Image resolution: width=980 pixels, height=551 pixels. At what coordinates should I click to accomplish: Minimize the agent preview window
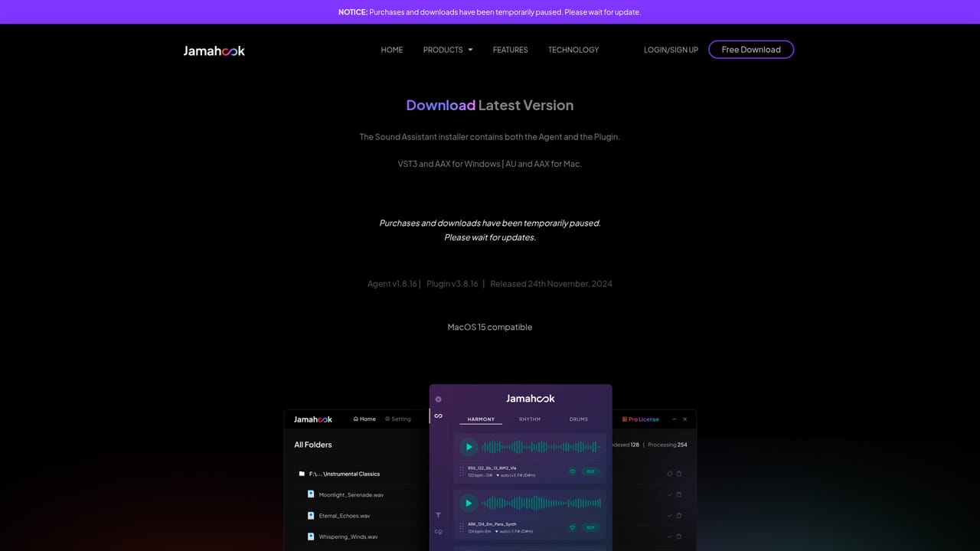(674, 419)
